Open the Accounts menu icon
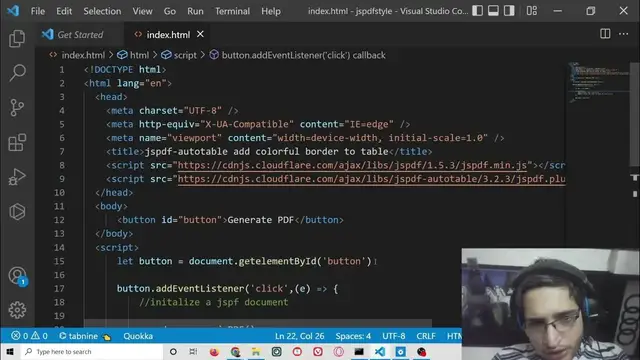Viewport: 640px width, 360px height. (x=18, y=276)
